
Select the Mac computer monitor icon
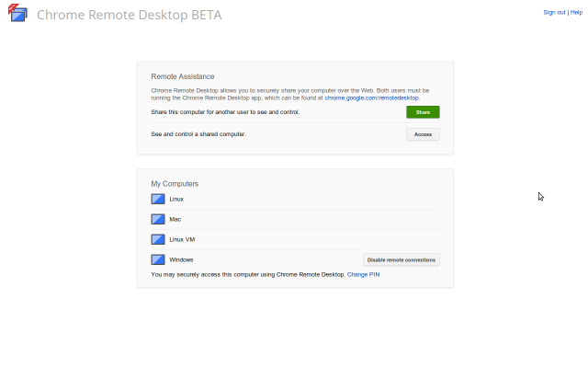[x=158, y=219]
